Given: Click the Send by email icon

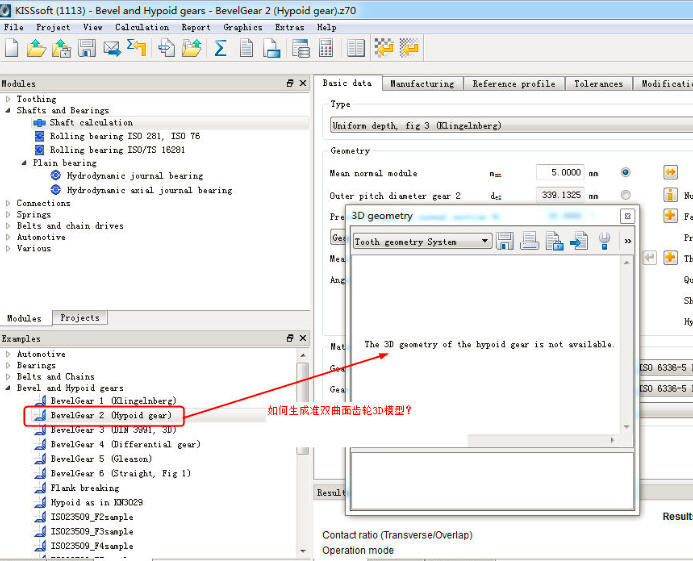Looking at the screenshot, I should (x=112, y=48).
